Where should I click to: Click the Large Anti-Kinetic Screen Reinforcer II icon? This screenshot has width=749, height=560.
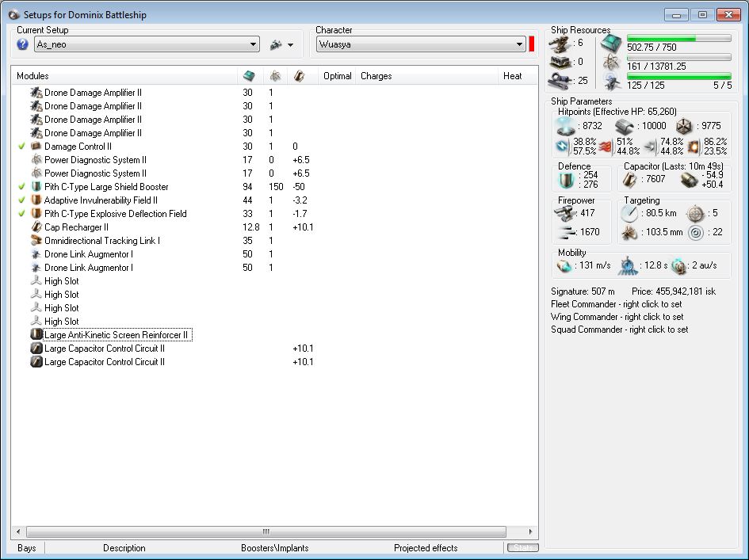pos(36,335)
